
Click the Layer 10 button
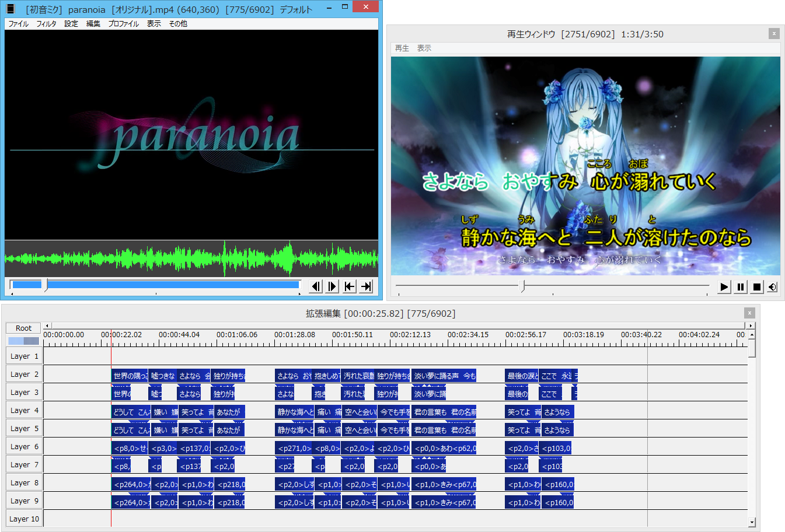(24, 519)
